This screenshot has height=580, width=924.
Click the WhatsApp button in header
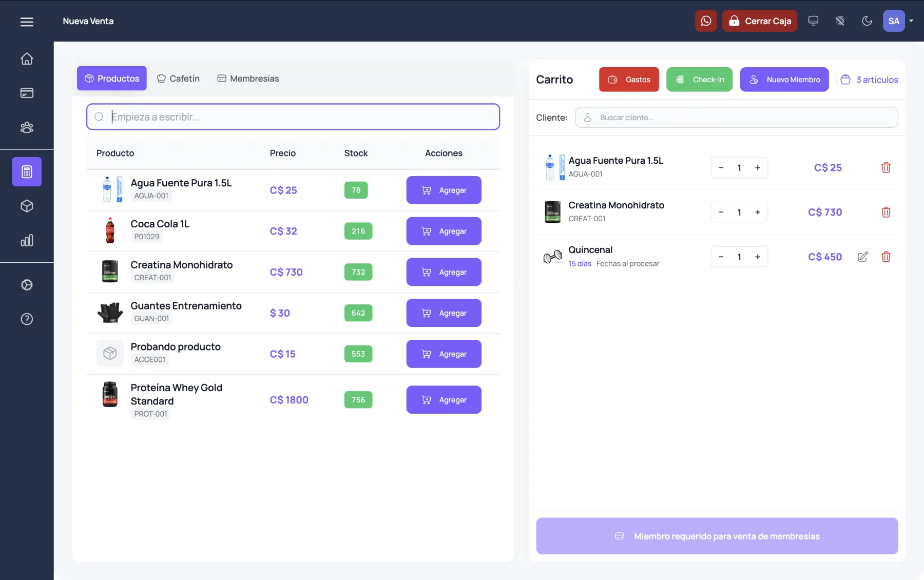pos(706,21)
